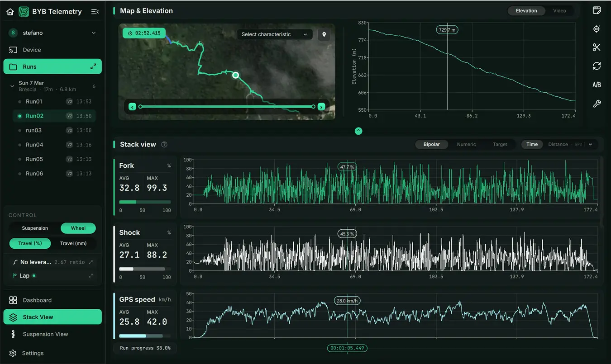611x364 pixels.
Task: Switch to the Video tab
Action: pyautogui.click(x=559, y=11)
